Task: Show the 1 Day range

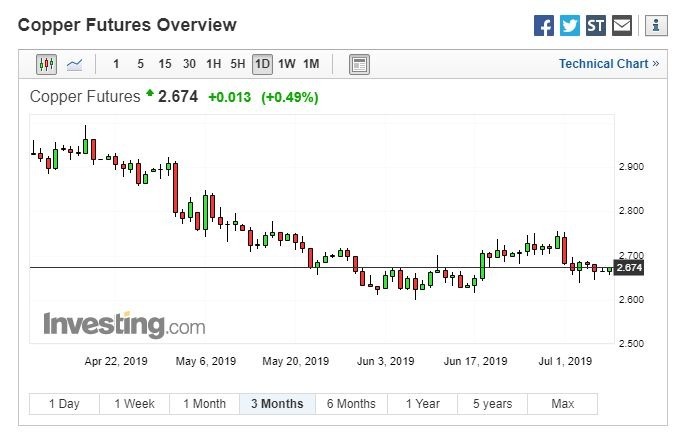Action: pos(64,404)
